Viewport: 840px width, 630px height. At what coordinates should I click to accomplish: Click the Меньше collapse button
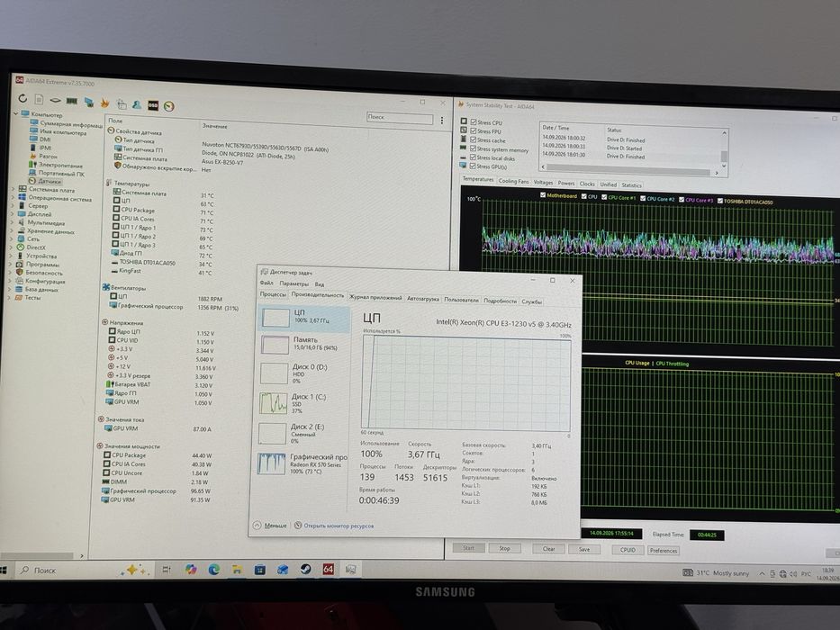270,525
